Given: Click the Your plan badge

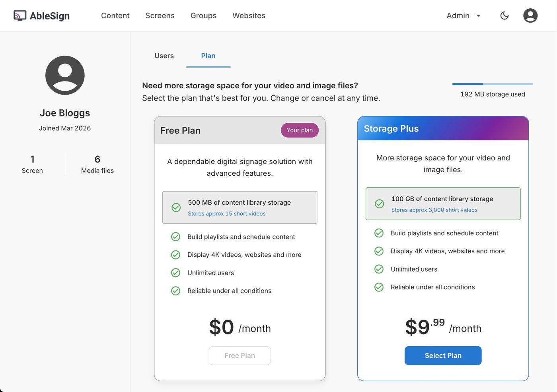Looking at the screenshot, I should point(300,130).
